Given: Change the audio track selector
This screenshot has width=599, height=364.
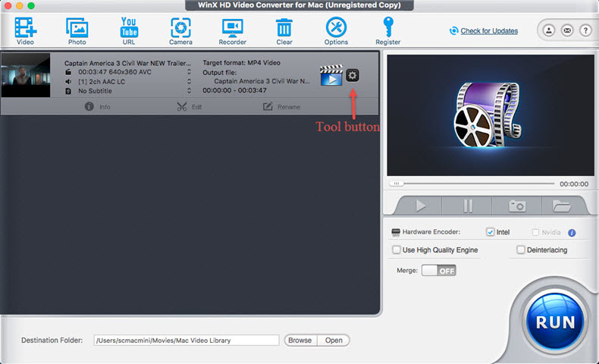Looking at the screenshot, I should point(189,81).
